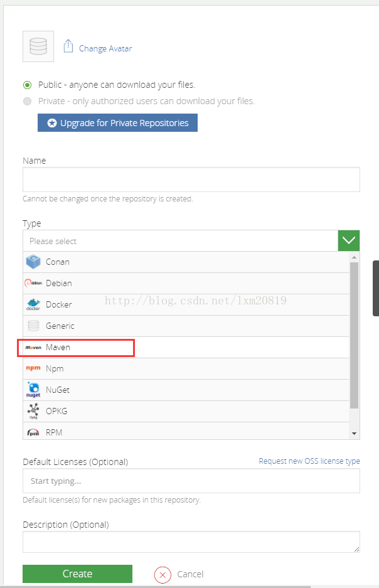Click the red circled X cancel icon
Viewport: 379px width, 588px height.
tap(163, 574)
